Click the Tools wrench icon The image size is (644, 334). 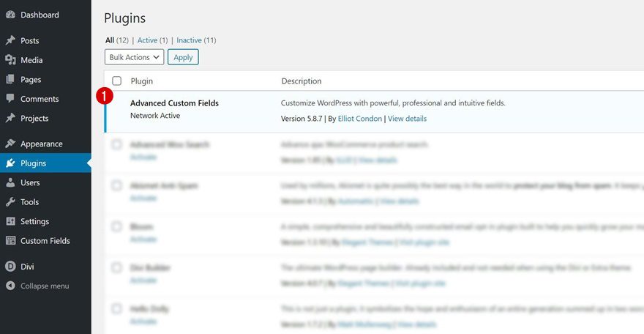(x=10, y=201)
